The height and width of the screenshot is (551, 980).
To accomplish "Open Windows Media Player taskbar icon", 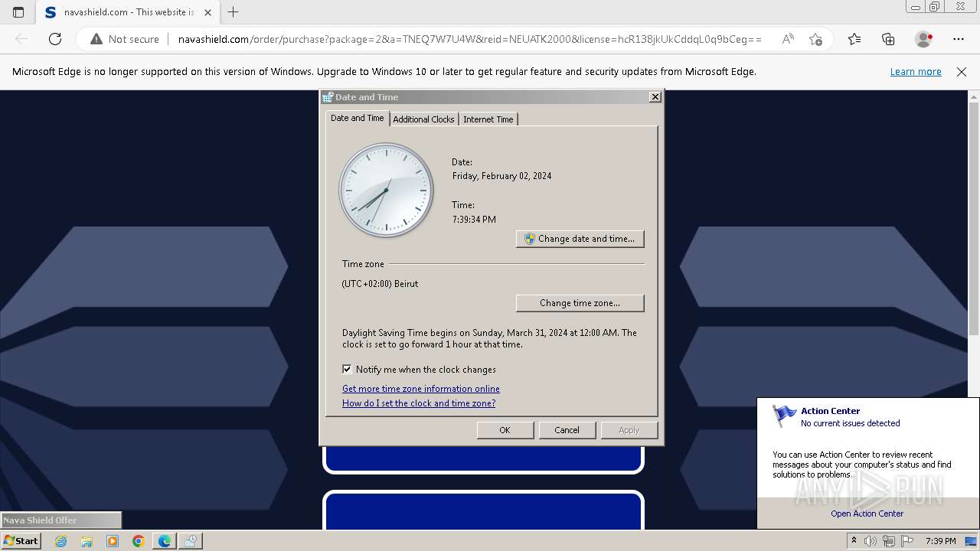I will (x=113, y=541).
